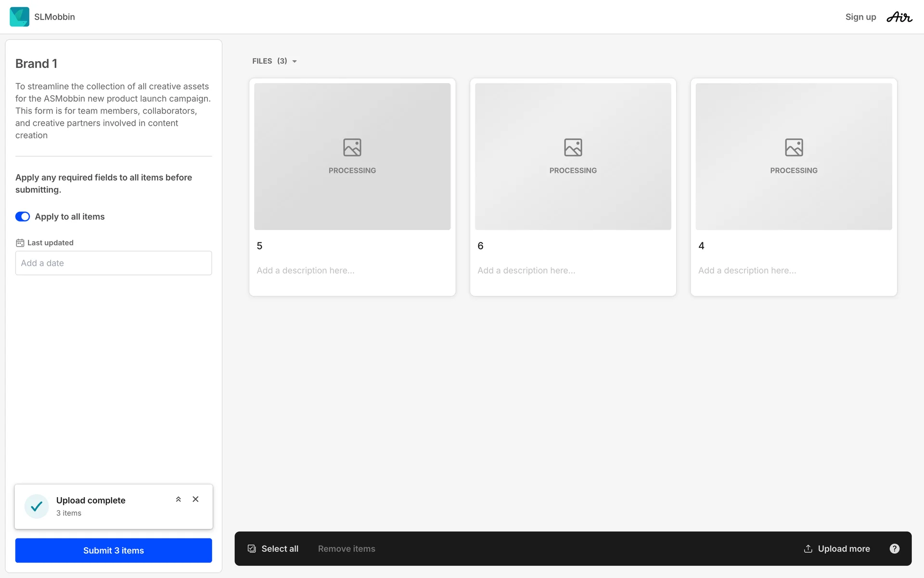Click the calendar icon beside Last updated
The height and width of the screenshot is (578, 924).
coord(20,243)
